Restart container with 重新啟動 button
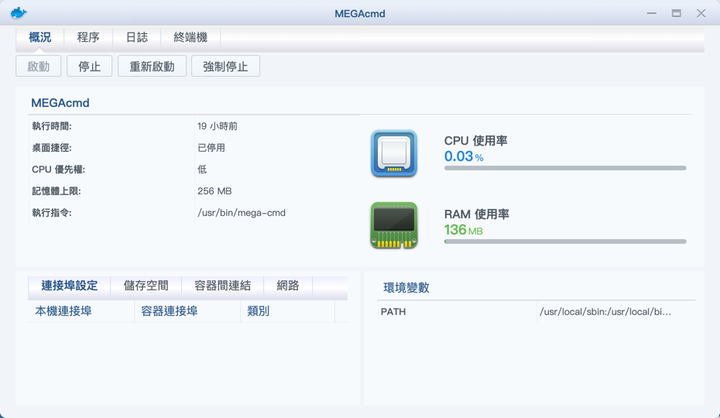This screenshot has height=418, width=720. tap(152, 67)
